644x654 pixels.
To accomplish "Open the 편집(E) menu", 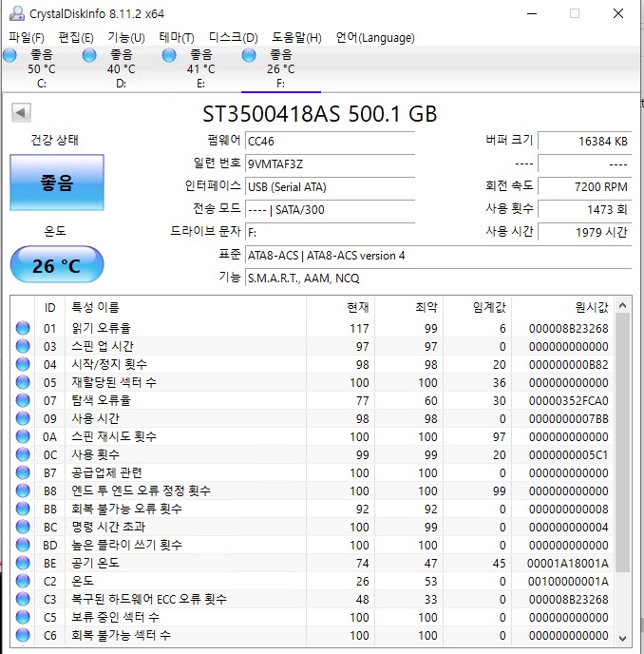I will [76, 38].
